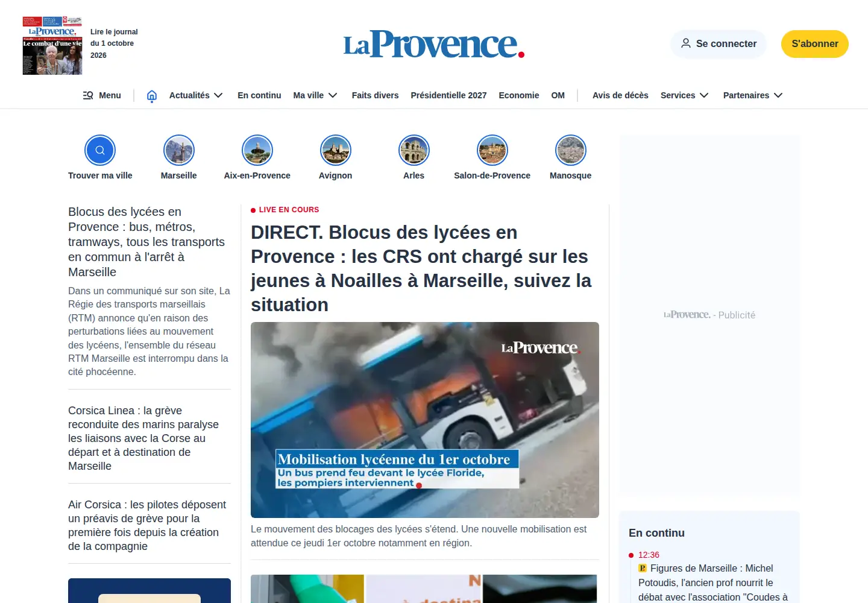Click the S'abonner button
Viewport: 868px width, 603px height.
(x=815, y=44)
